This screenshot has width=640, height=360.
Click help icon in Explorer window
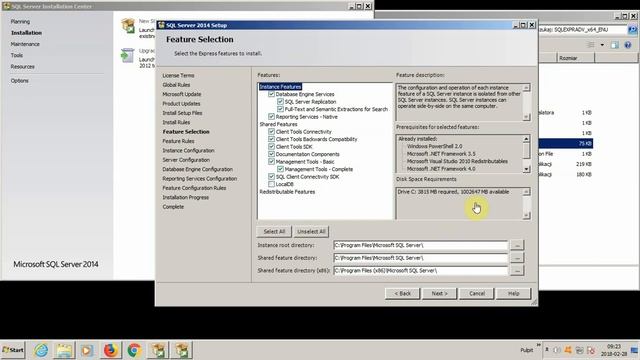click(x=628, y=45)
